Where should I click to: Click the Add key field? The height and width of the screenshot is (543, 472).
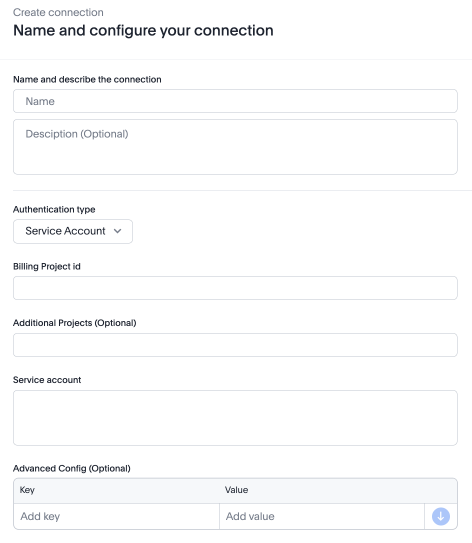(x=116, y=516)
